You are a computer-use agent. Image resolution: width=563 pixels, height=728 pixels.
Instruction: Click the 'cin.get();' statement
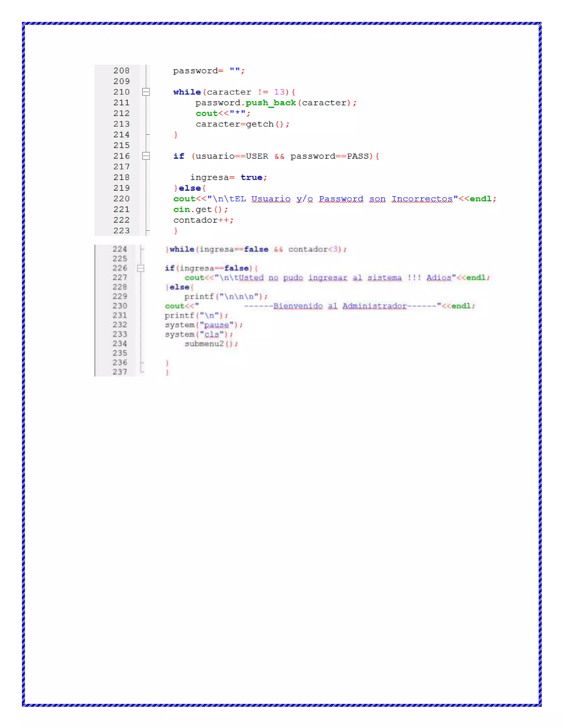click(201, 210)
